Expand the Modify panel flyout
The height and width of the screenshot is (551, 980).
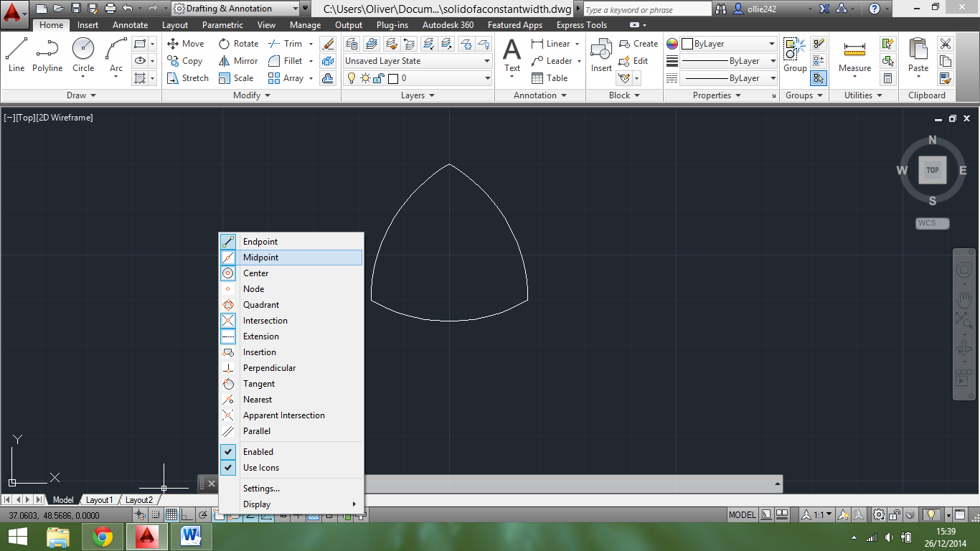point(252,95)
